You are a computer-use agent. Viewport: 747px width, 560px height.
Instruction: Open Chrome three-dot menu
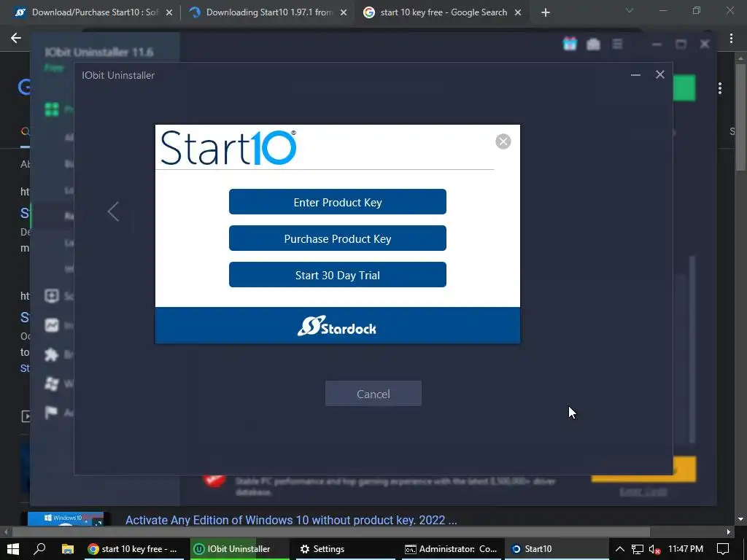(731, 38)
